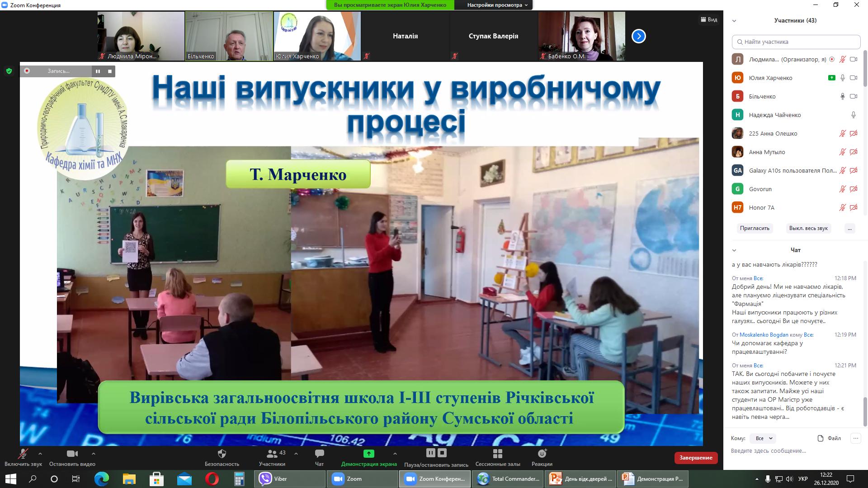The image size is (868, 488).
Task: Open Сессионные залы breakout rooms
Action: coord(498,457)
